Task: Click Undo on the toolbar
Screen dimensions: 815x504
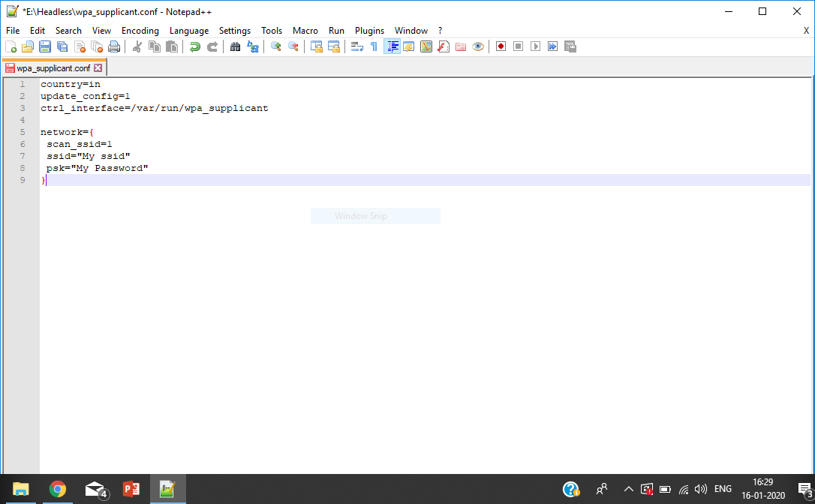Action: tap(194, 46)
